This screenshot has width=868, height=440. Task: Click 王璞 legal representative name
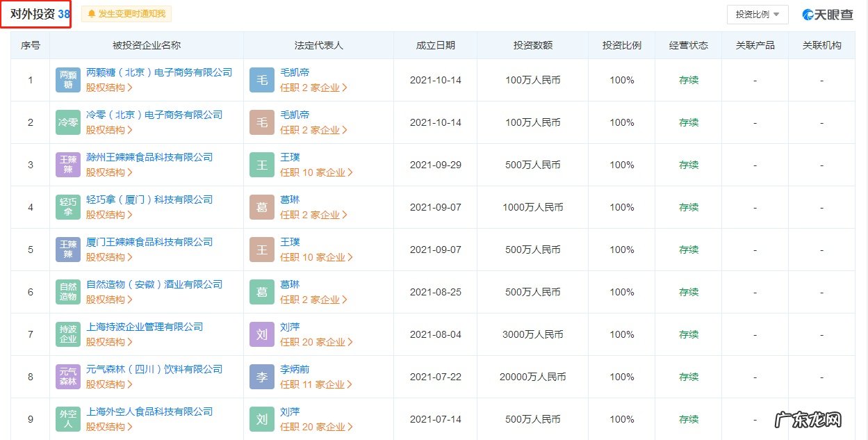[x=290, y=157]
